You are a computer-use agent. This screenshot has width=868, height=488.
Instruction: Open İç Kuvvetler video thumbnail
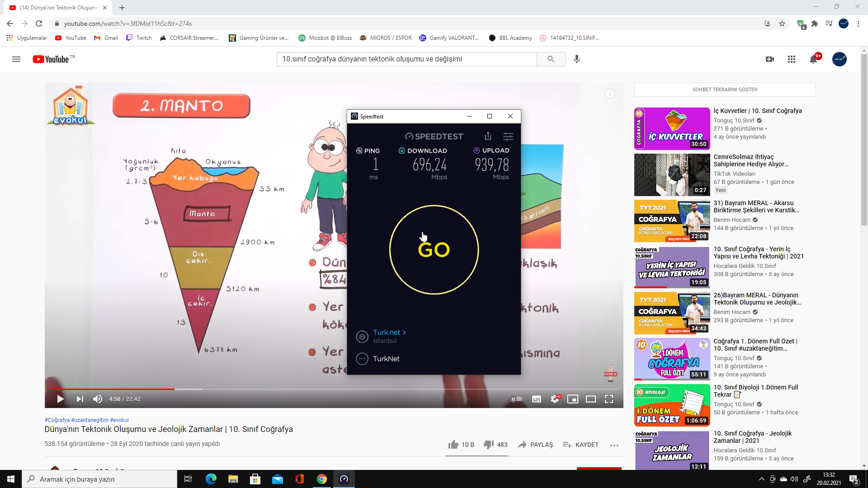click(x=672, y=128)
